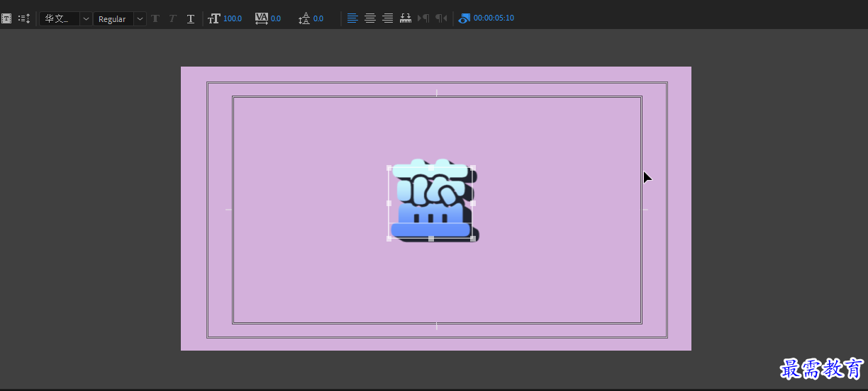This screenshot has height=391, width=868.
Task: Edit the font size value 100.0
Action: point(233,18)
